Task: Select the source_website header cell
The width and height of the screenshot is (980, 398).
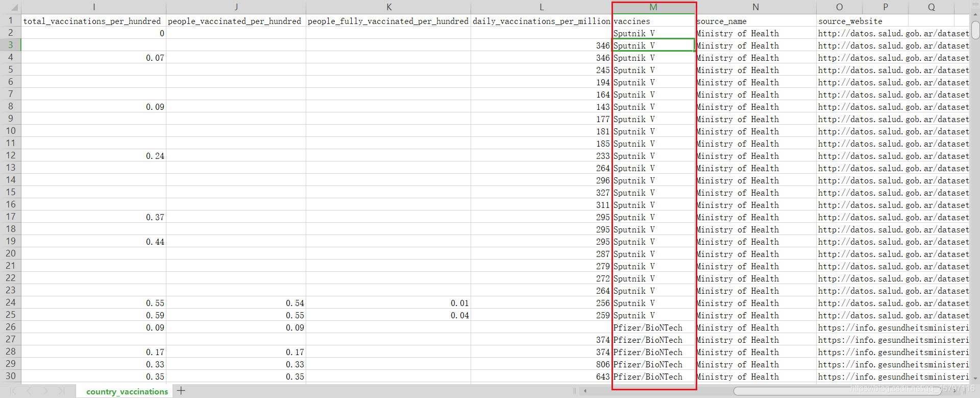Action: [839, 20]
